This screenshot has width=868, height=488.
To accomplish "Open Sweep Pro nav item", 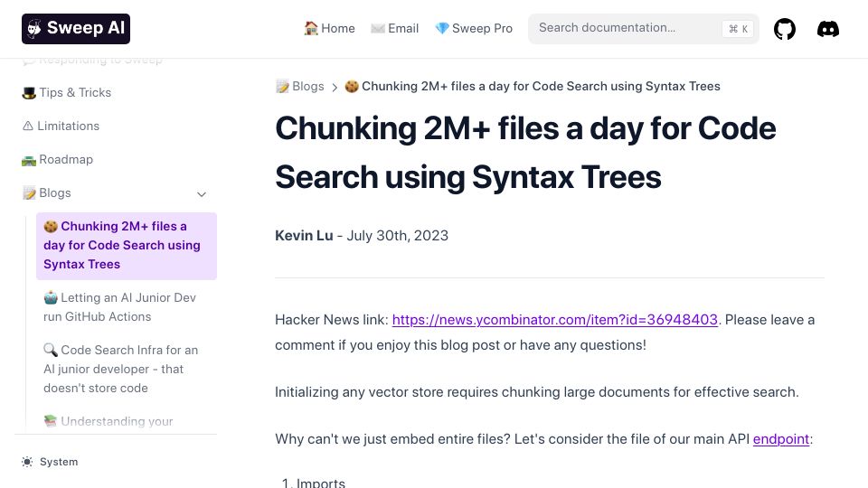I will click(474, 28).
